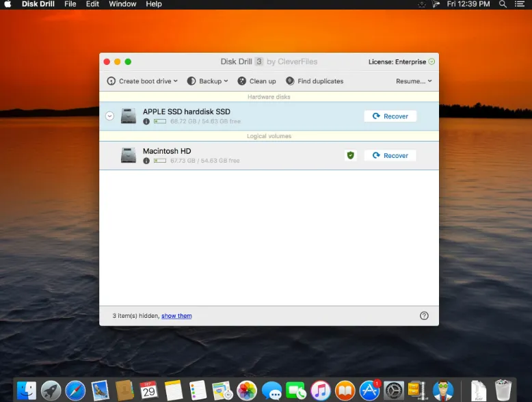
Task: Open FaceTime from the Dock
Action: 296,390
